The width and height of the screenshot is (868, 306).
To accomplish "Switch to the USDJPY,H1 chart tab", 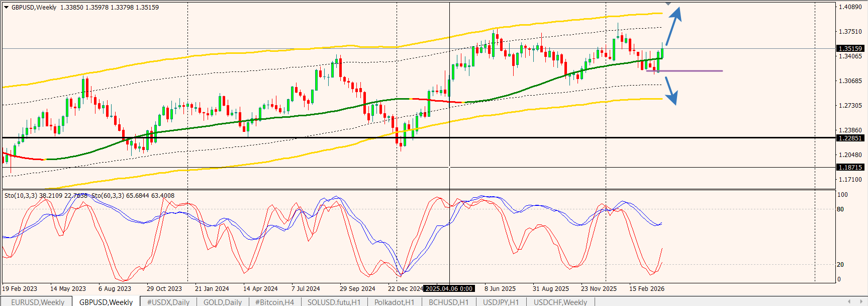I will click(501, 302).
